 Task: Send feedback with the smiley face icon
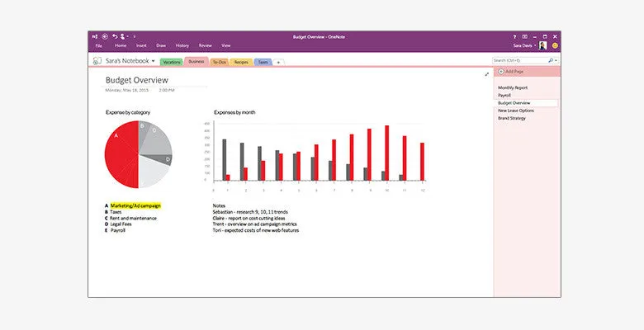[x=555, y=45]
